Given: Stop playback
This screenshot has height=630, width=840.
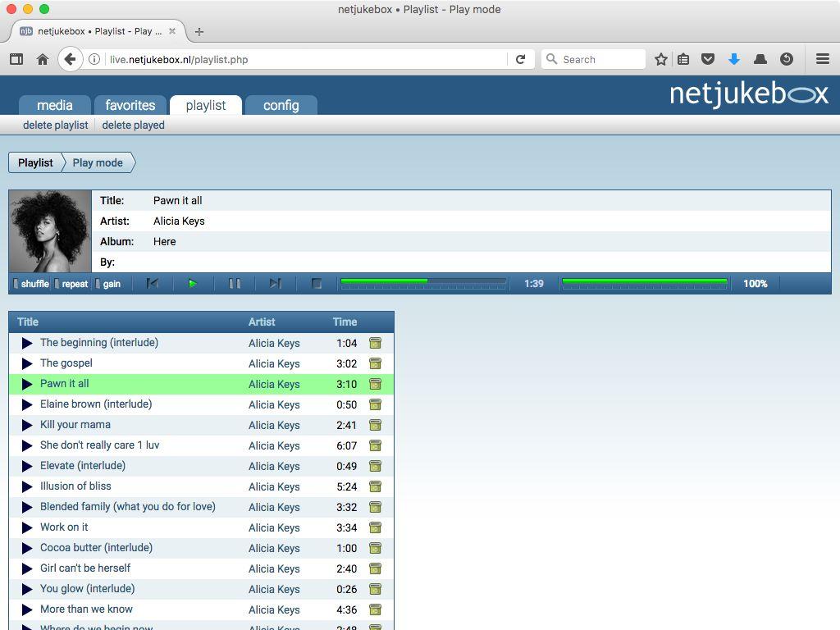Looking at the screenshot, I should tap(317, 283).
